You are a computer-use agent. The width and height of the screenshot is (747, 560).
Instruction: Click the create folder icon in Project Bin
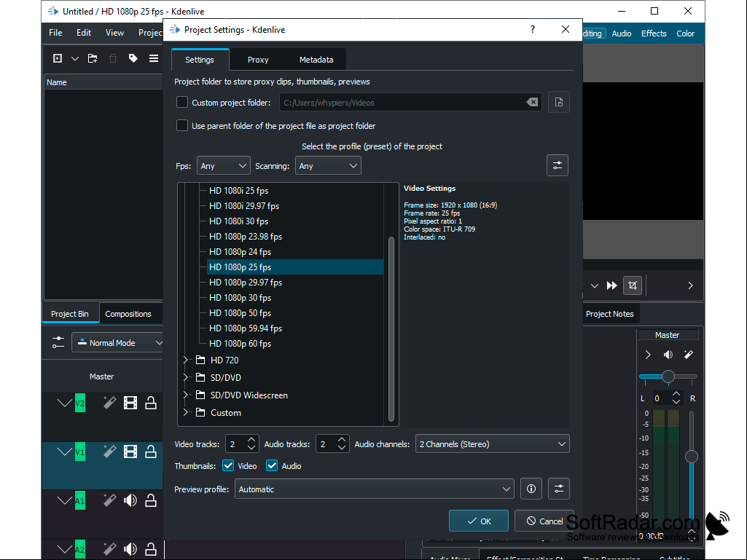coord(93,58)
